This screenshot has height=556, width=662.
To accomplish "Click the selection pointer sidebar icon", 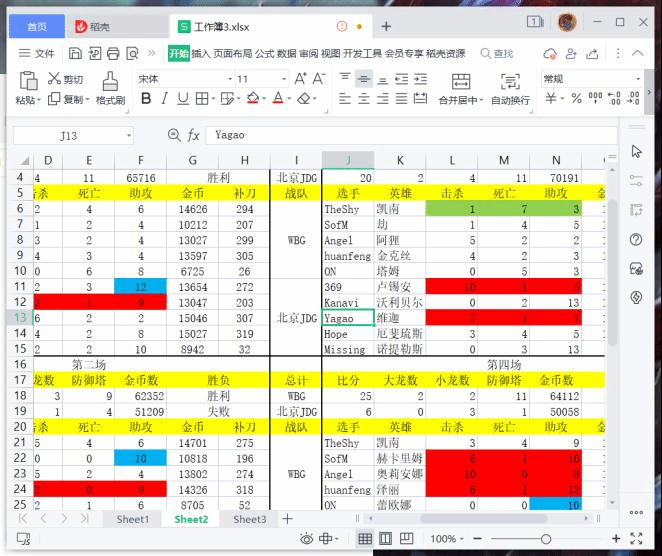I will 636,151.
